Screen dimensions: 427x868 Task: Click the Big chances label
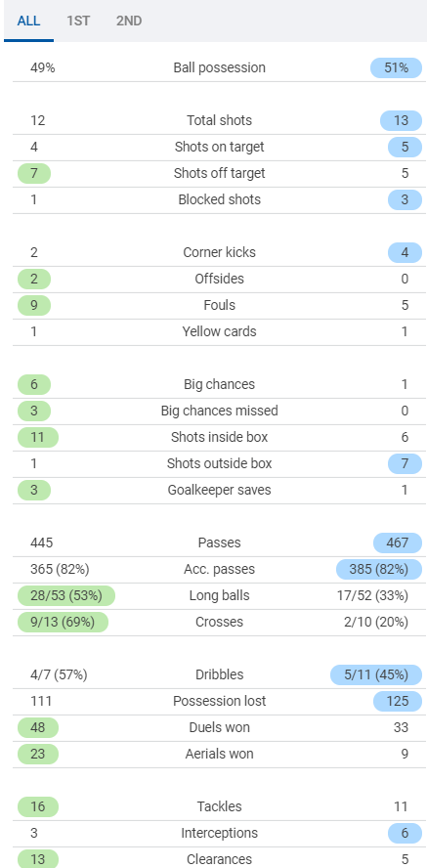[219, 384]
